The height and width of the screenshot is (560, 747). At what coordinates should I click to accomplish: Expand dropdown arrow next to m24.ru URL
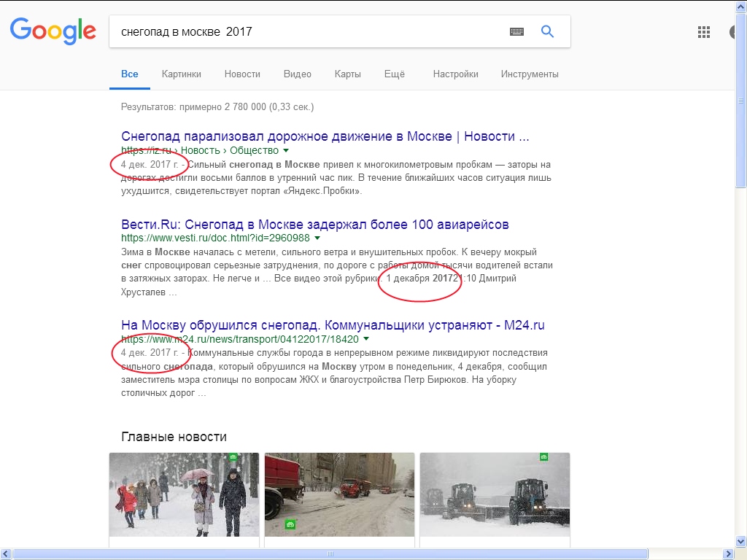(x=366, y=339)
